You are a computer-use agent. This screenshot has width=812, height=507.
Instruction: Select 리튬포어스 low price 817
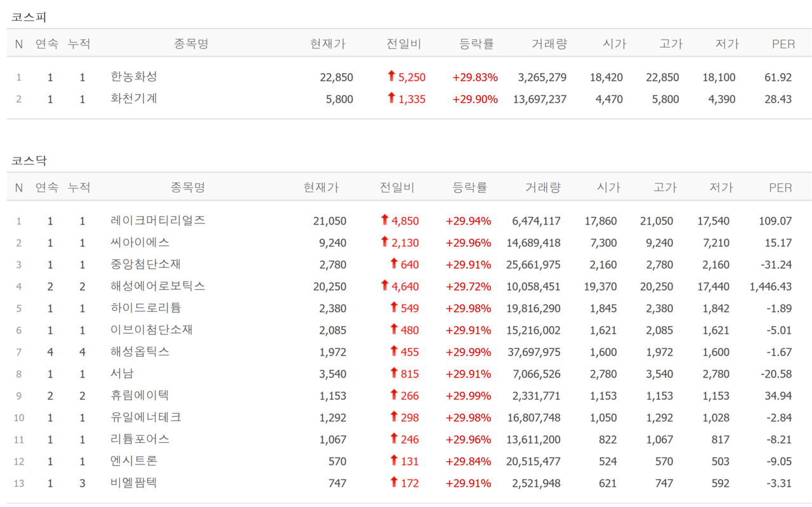click(x=720, y=440)
